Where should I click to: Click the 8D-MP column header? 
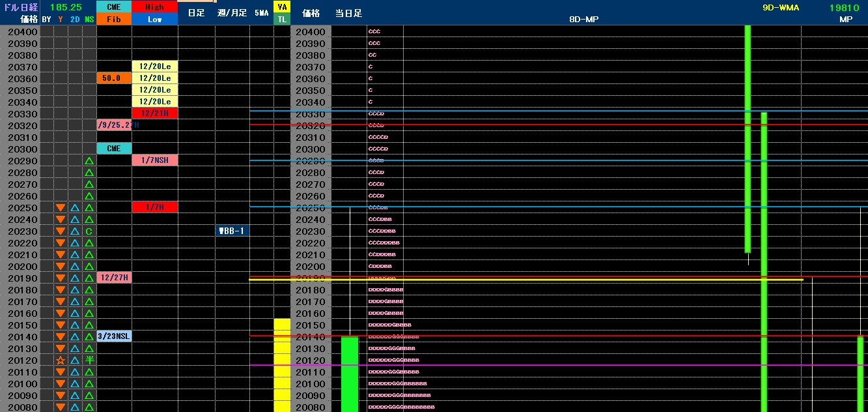click(x=583, y=20)
